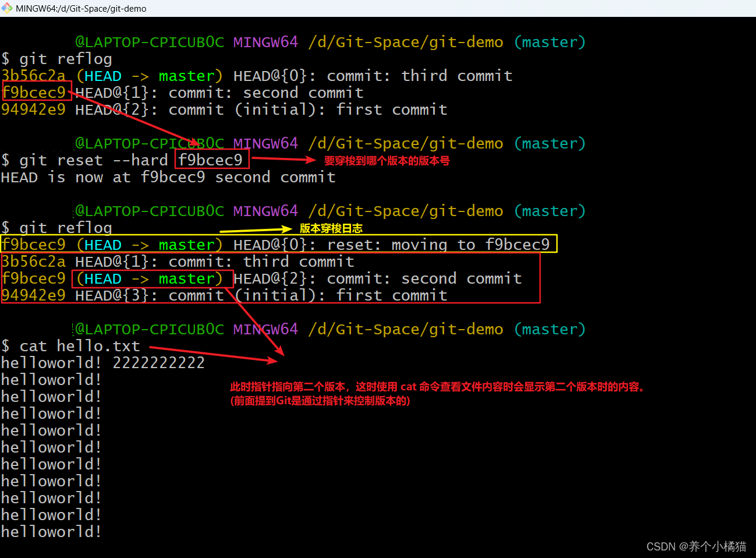Click the 'git reset --hard' command text
This screenshot has width=756, height=558.
tap(94, 161)
